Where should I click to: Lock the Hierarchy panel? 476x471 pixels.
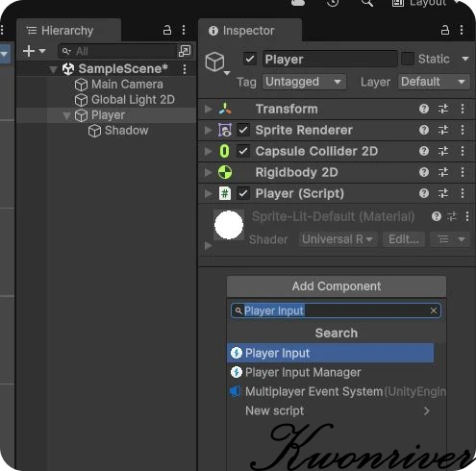[167, 30]
